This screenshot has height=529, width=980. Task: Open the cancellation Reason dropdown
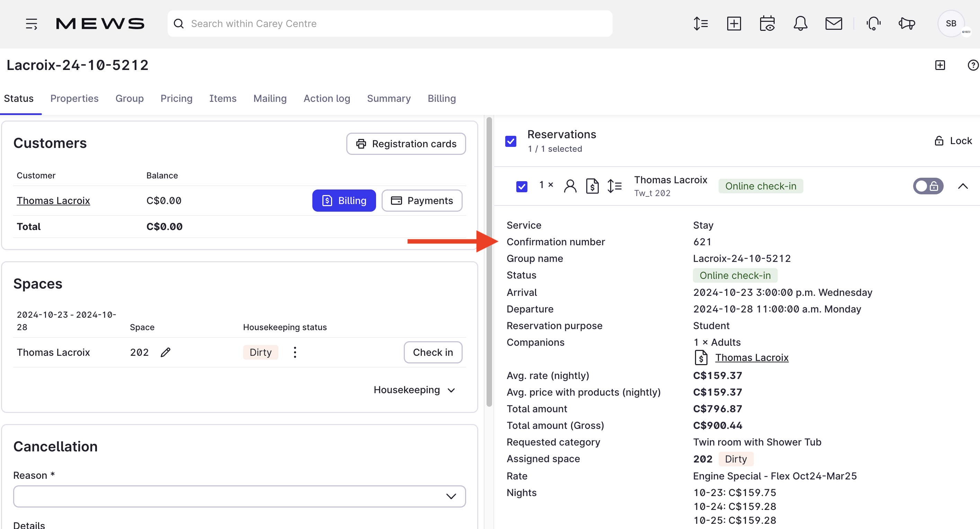tap(239, 496)
